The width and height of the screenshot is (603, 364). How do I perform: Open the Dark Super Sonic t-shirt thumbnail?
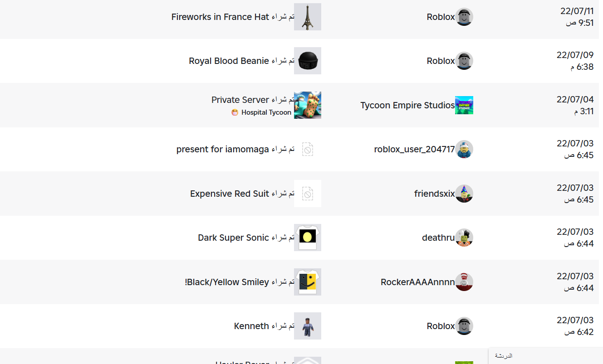click(308, 238)
